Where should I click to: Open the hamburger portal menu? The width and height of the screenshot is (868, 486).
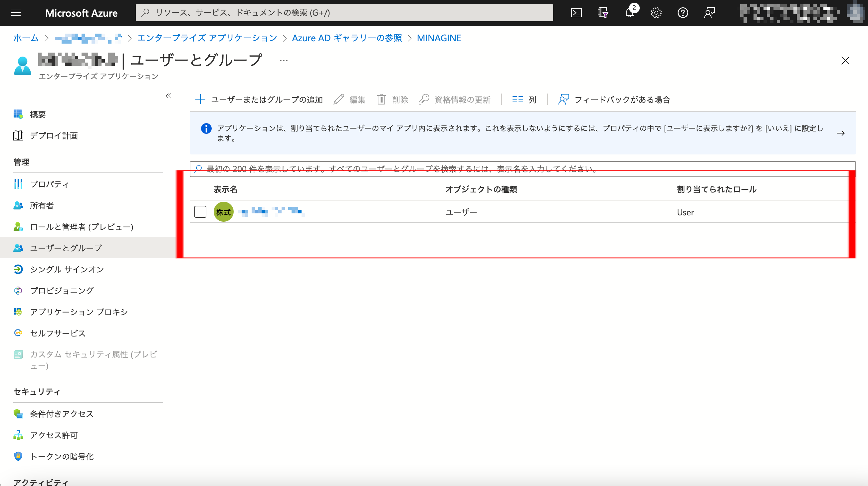16,13
